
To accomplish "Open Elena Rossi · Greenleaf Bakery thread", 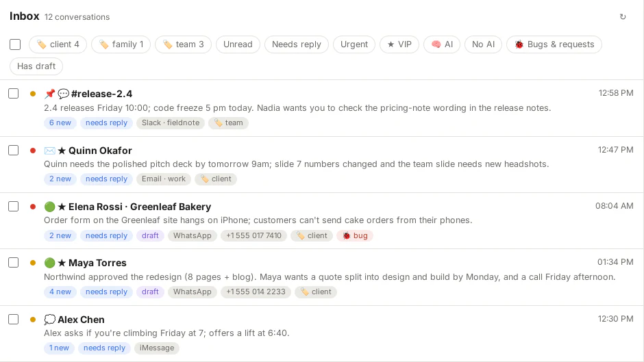I will [140, 207].
